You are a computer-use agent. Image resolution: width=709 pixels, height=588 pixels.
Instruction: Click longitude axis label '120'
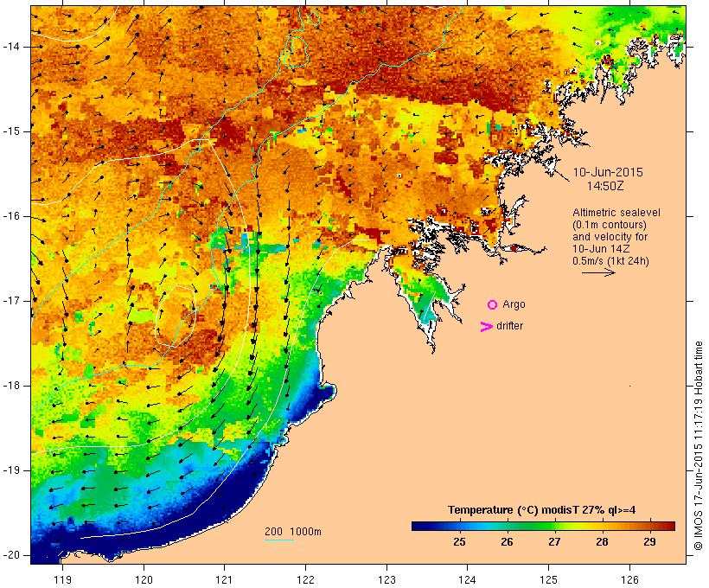click(x=144, y=580)
